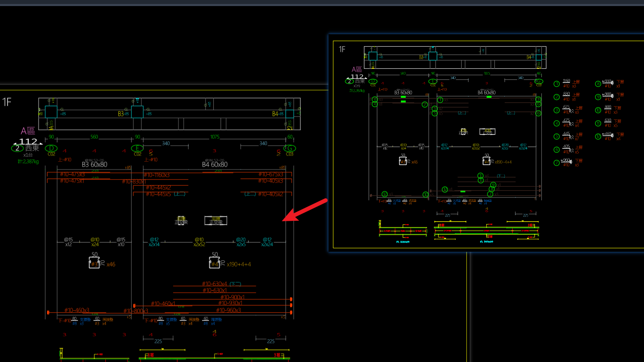644x362 pixels.
Task: Click the 830 length in the rebar legend
Action: (x=566, y=94)
